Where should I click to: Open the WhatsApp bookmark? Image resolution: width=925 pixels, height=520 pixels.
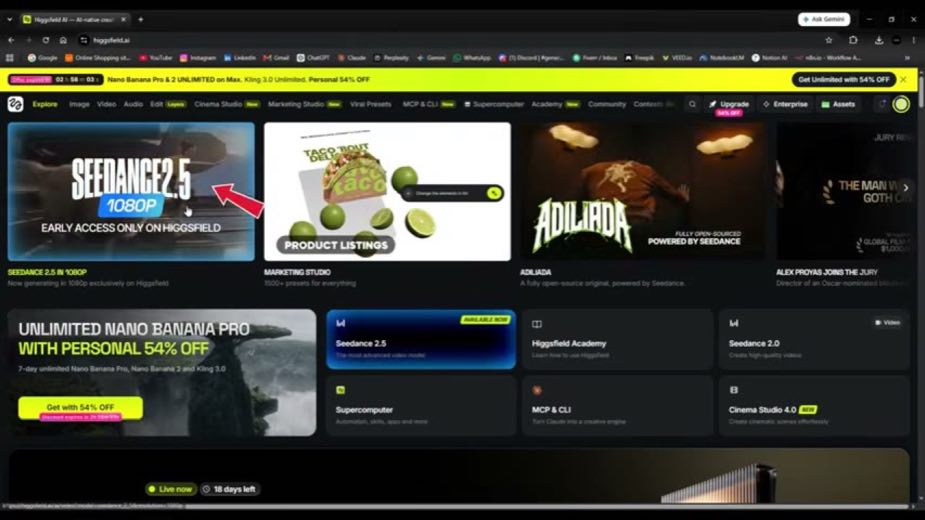[472, 58]
